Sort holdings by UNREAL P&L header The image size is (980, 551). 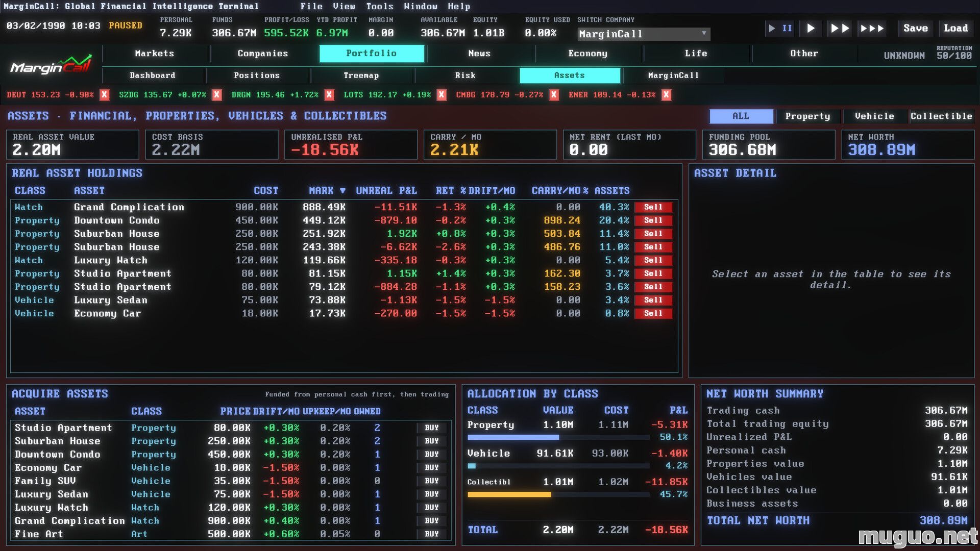386,191
